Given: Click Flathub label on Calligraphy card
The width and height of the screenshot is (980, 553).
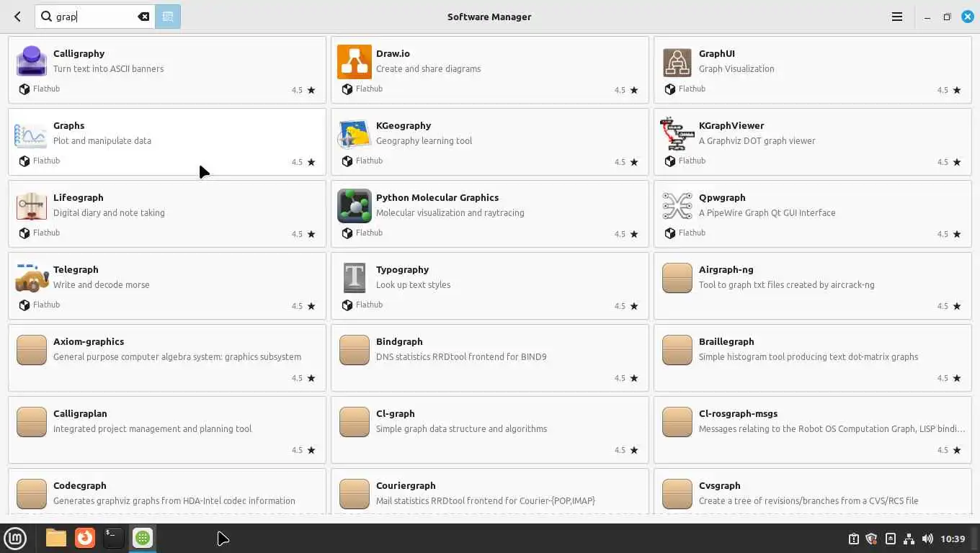Looking at the screenshot, I should point(46,89).
